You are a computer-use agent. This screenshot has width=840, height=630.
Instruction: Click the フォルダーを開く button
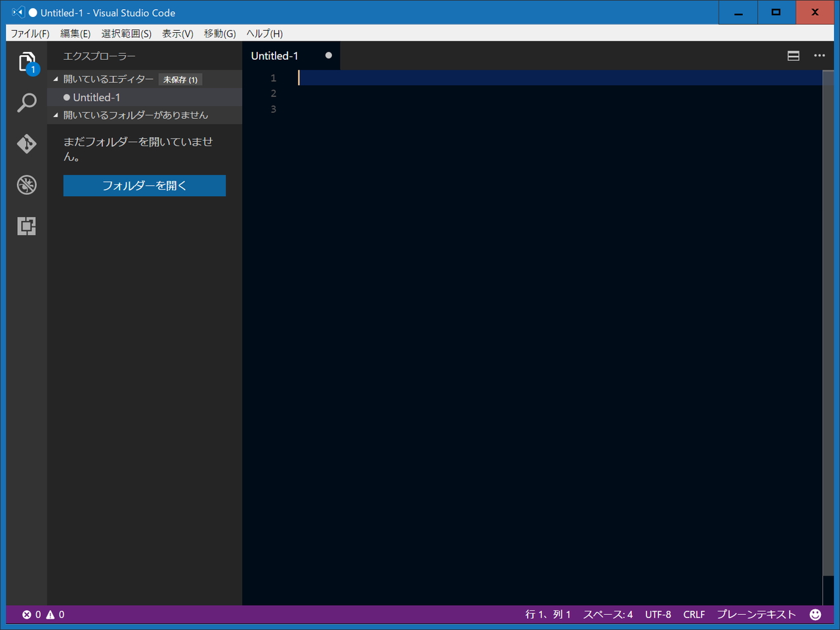(144, 186)
